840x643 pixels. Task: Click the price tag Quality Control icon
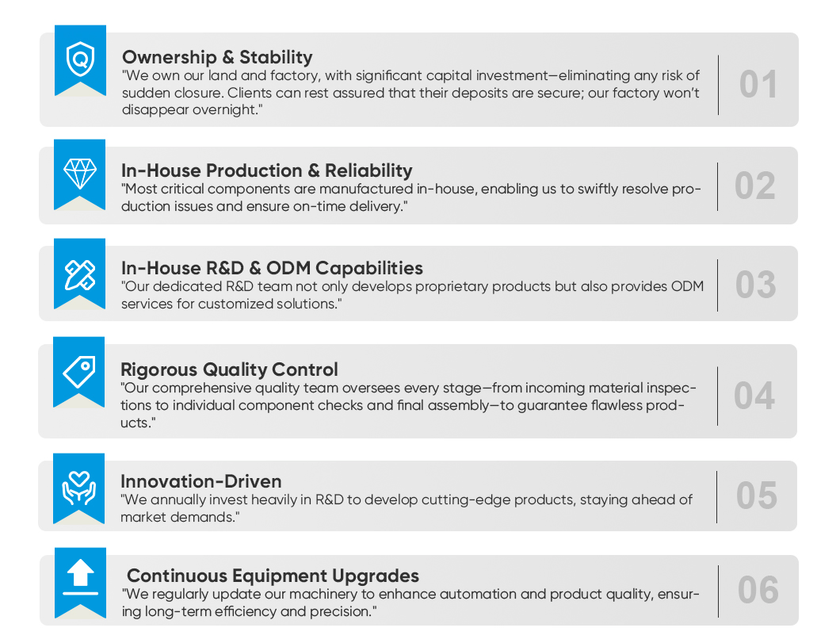tap(79, 371)
